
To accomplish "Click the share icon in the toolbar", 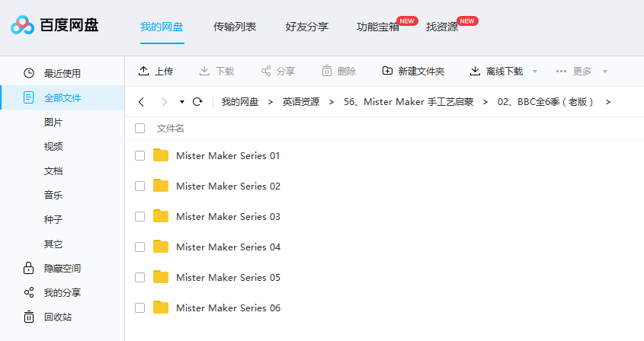I will (x=266, y=71).
